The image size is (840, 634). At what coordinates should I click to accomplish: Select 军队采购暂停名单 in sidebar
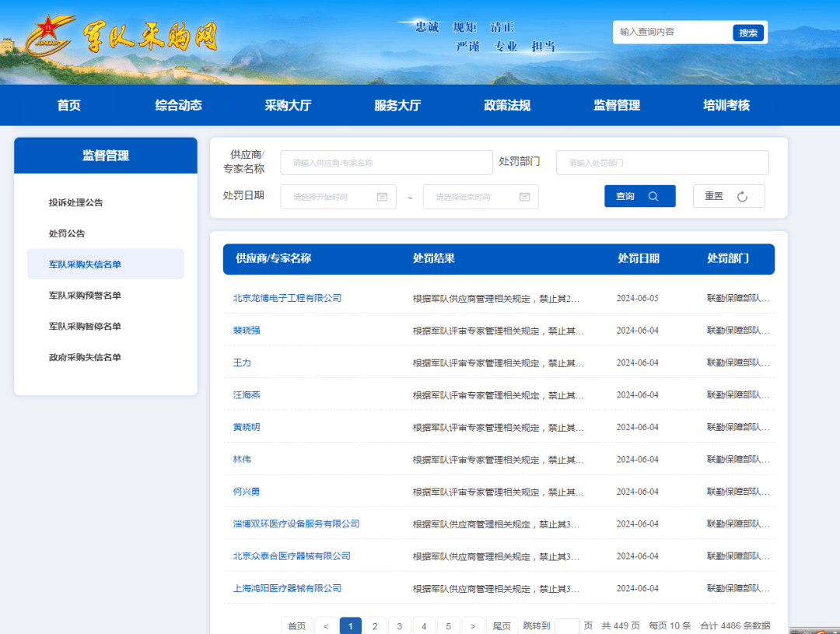click(x=86, y=327)
